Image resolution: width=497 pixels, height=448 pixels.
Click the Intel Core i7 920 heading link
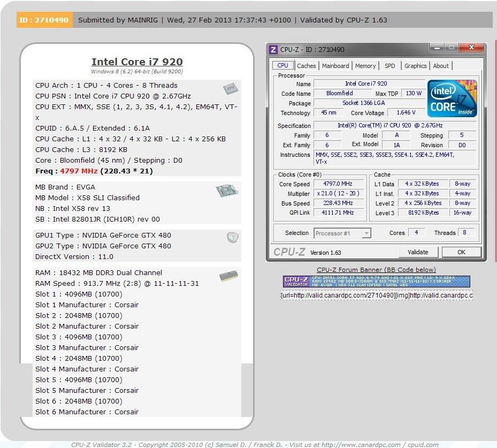pos(137,62)
